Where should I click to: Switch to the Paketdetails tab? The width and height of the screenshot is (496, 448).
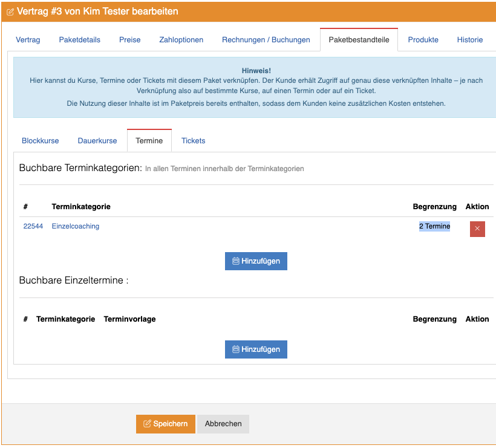pyautogui.click(x=80, y=40)
